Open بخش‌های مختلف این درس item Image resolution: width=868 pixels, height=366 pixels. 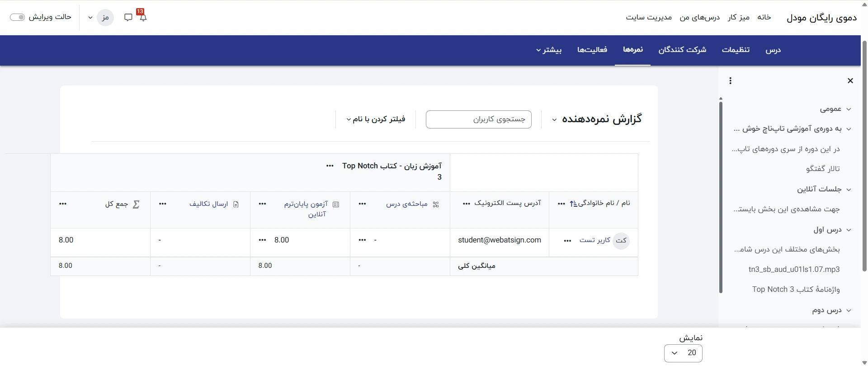(787, 250)
